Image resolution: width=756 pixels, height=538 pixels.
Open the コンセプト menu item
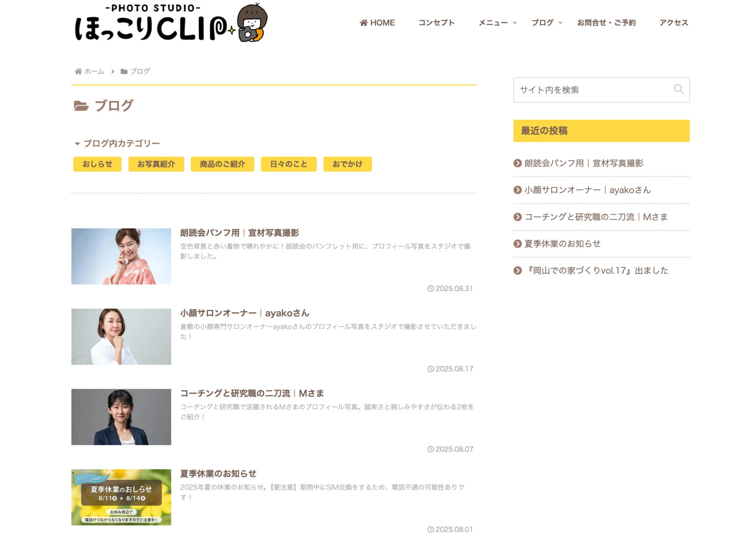[436, 23]
